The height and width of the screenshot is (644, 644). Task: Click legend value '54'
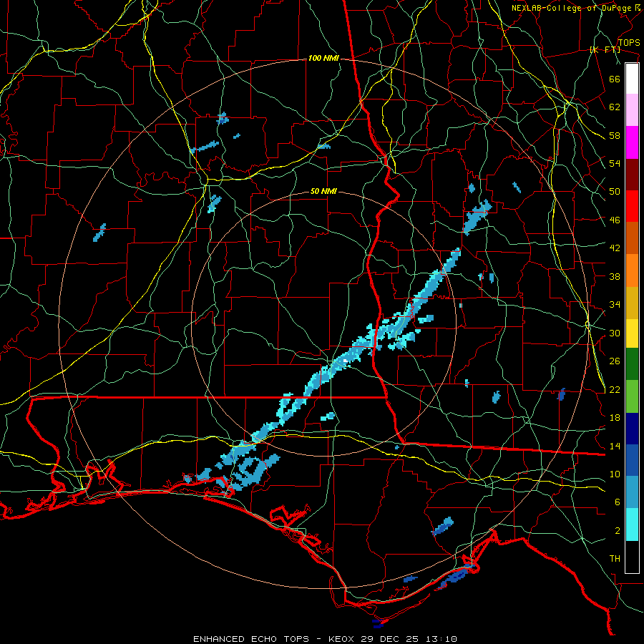[615, 163]
